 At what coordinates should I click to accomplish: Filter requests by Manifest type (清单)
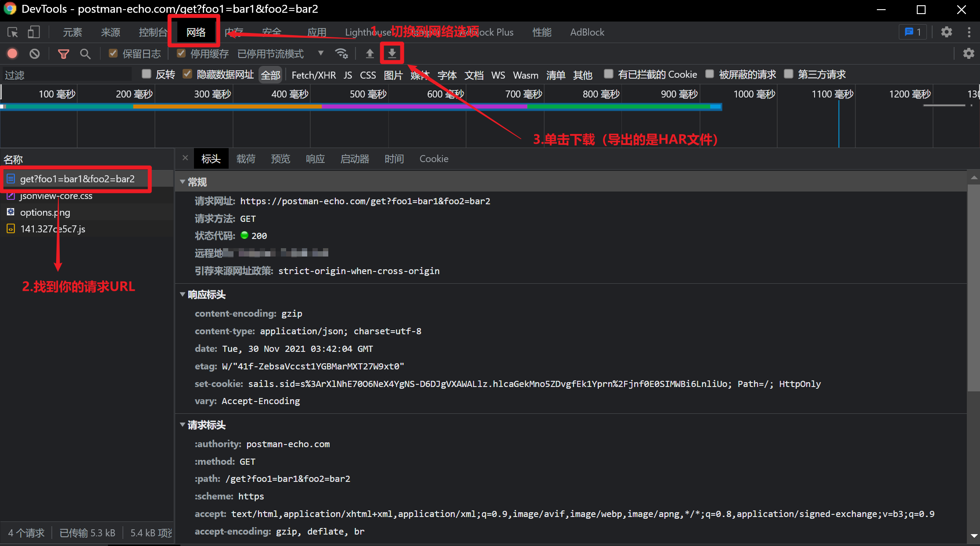point(556,75)
